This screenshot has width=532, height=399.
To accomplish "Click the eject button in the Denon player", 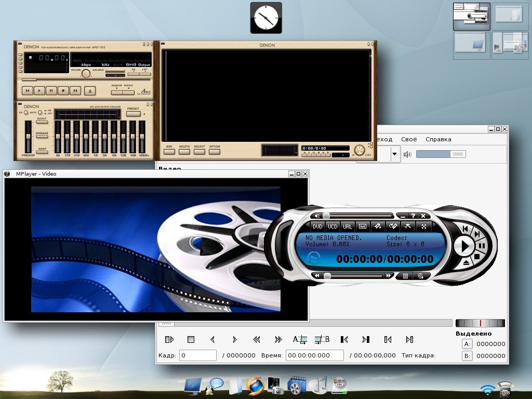I will click(x=89, y=90).
